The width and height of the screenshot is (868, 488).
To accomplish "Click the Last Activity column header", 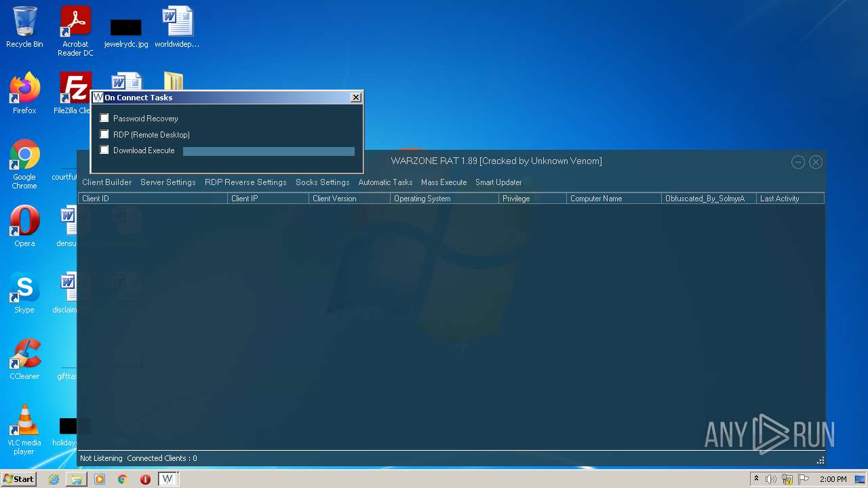I will point(791,199).
